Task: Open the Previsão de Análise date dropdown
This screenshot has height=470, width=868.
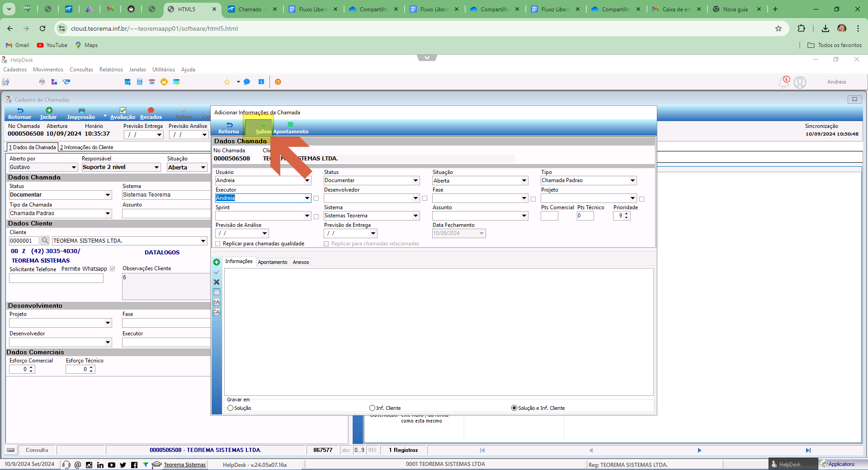Action: click(x=265, y=233)
